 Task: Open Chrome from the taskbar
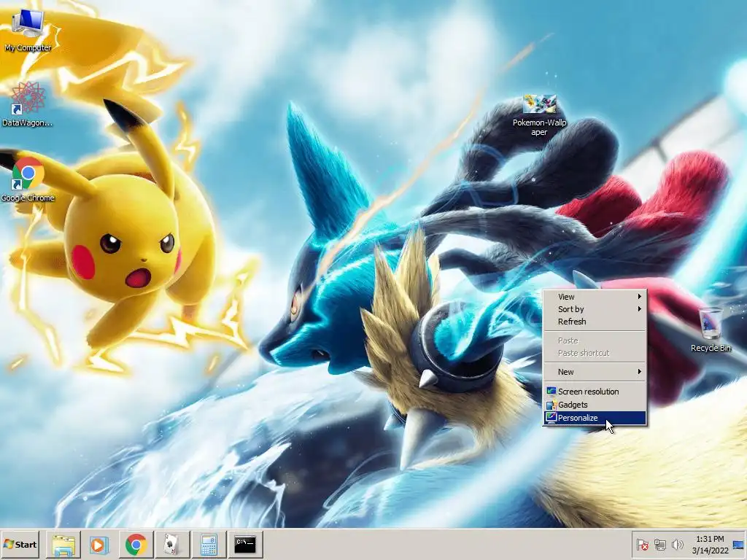(x=136, y=544)
